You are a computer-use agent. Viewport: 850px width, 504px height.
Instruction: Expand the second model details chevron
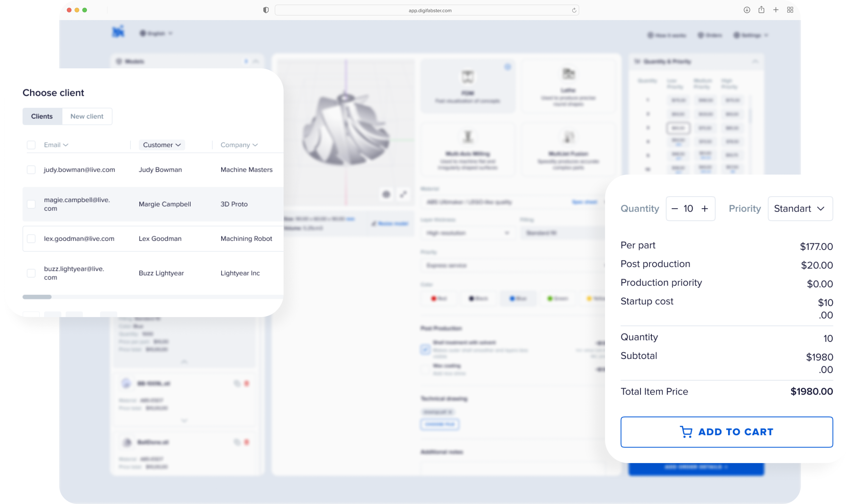(184, 421)
